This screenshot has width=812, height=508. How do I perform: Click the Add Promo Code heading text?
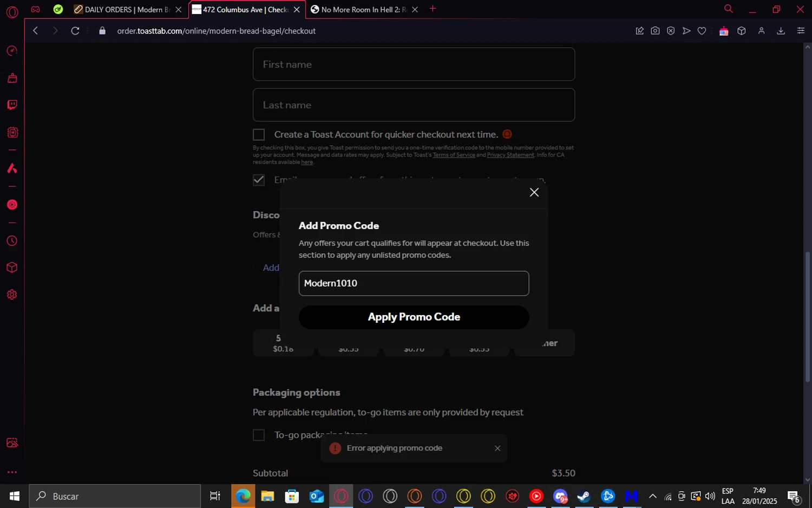(339, 226)
